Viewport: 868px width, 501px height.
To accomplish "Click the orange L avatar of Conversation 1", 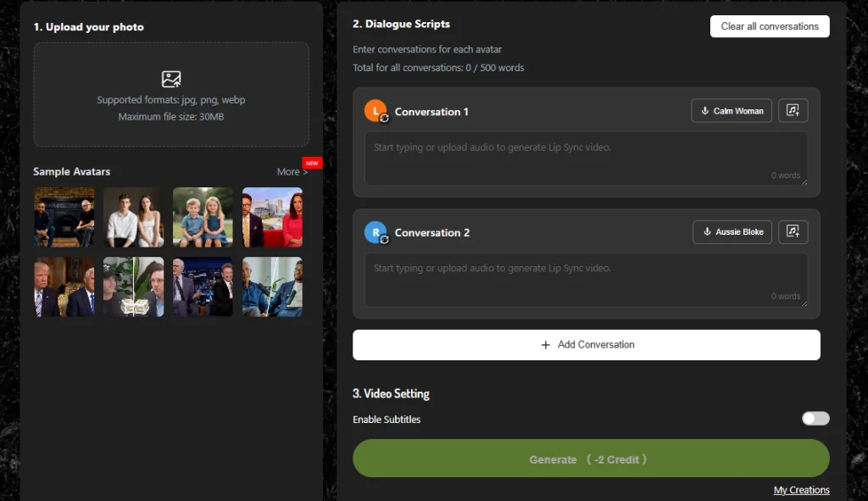I will tap(375, 111).
